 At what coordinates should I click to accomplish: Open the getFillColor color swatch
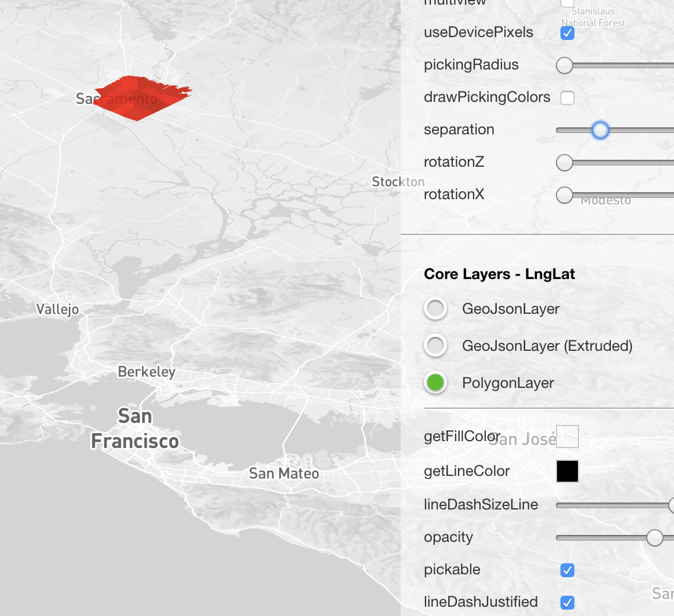(x=568, y=437)
